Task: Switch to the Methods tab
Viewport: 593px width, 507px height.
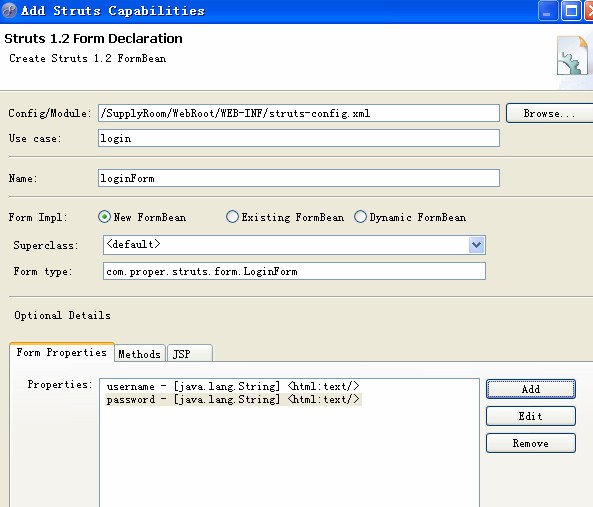Action: [139, 354]
